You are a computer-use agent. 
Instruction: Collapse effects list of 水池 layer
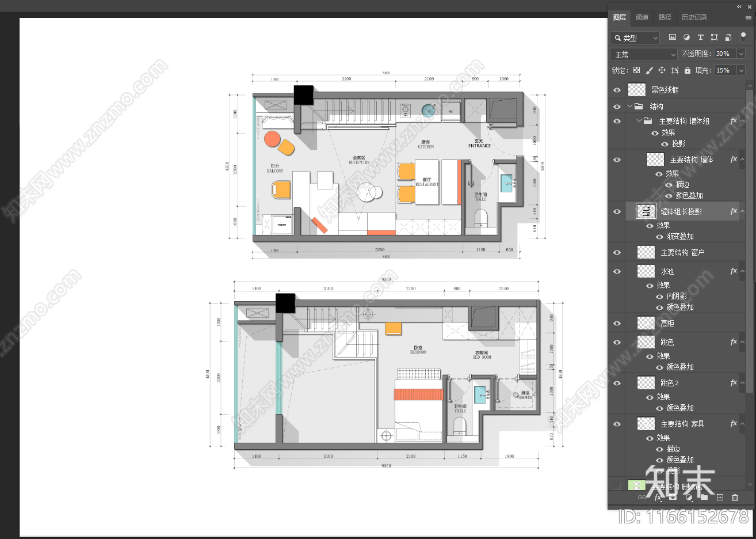coord(742,271)
